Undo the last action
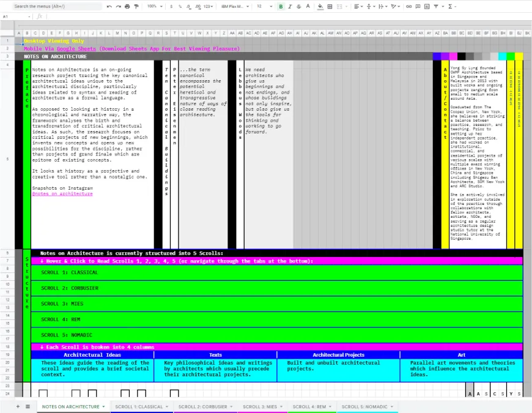The width and height of the screenshot is (532, 413). 109,7
